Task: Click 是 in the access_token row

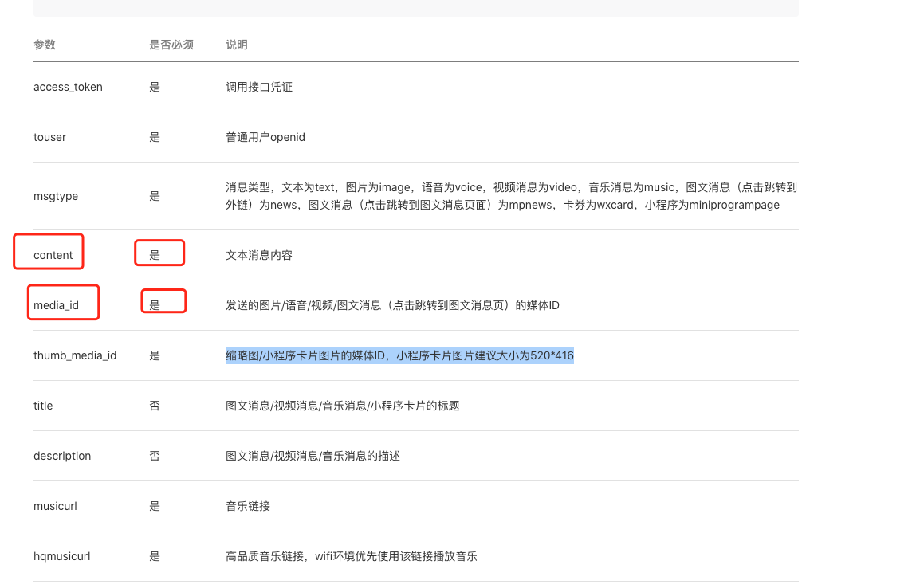Action: point(154,87)
